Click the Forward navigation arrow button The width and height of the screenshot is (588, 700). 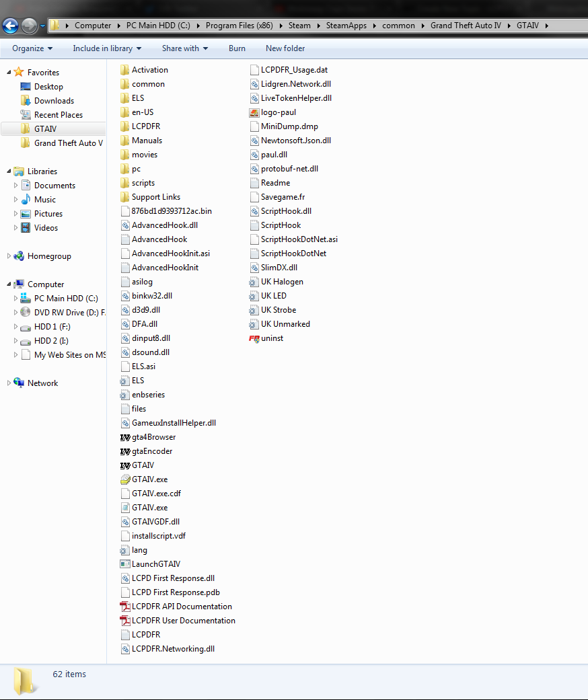(x=30, y=26)
